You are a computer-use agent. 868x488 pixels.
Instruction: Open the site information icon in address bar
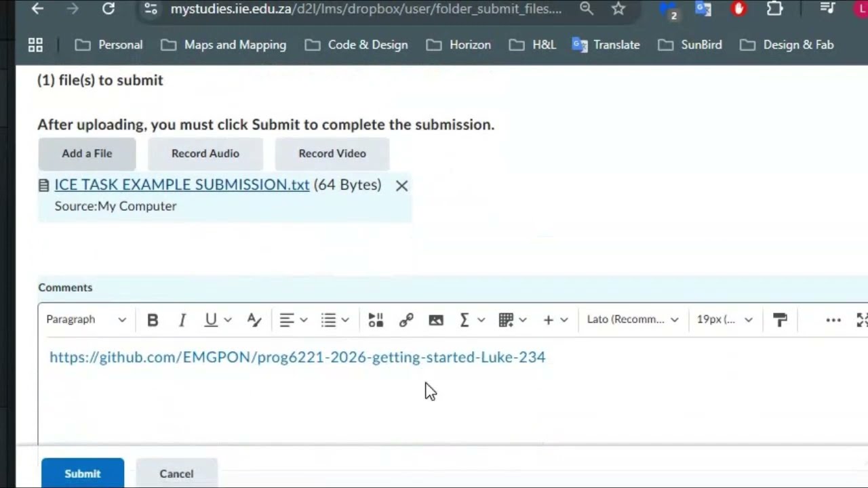click(151, 9)
